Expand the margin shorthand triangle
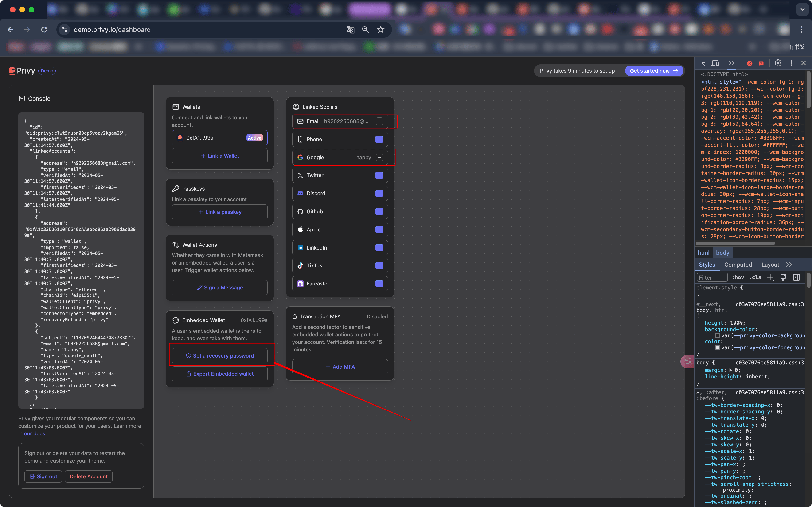 (x=730, y=370)
